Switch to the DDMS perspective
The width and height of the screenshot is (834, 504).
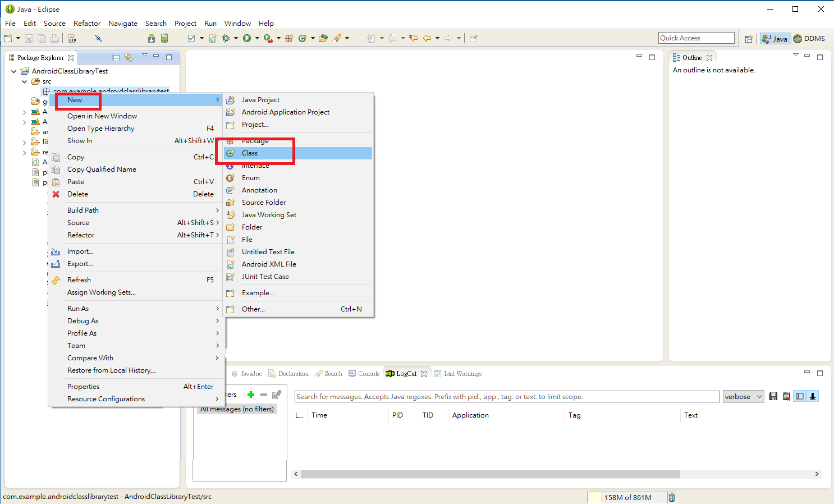tap(809, 39)
